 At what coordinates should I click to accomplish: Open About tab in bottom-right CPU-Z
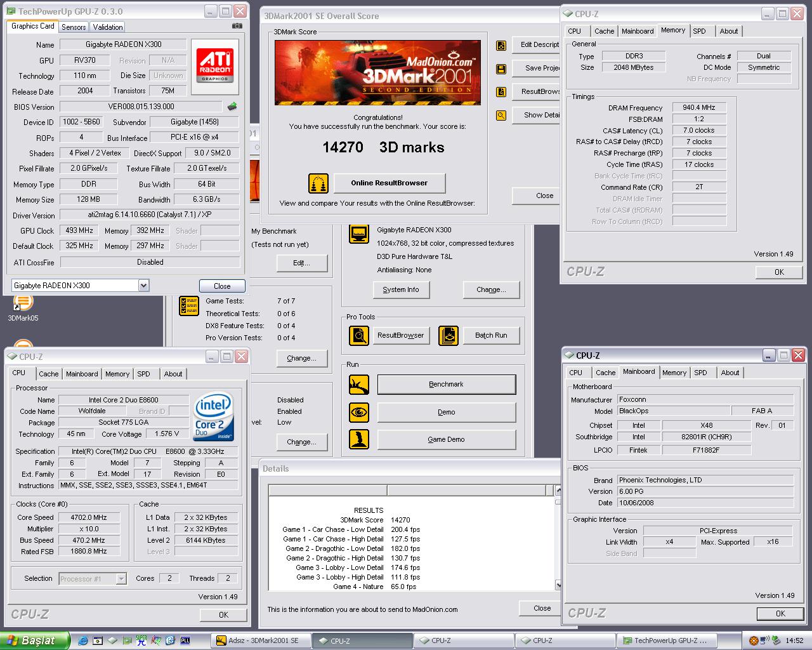click(x=730, y=373)
